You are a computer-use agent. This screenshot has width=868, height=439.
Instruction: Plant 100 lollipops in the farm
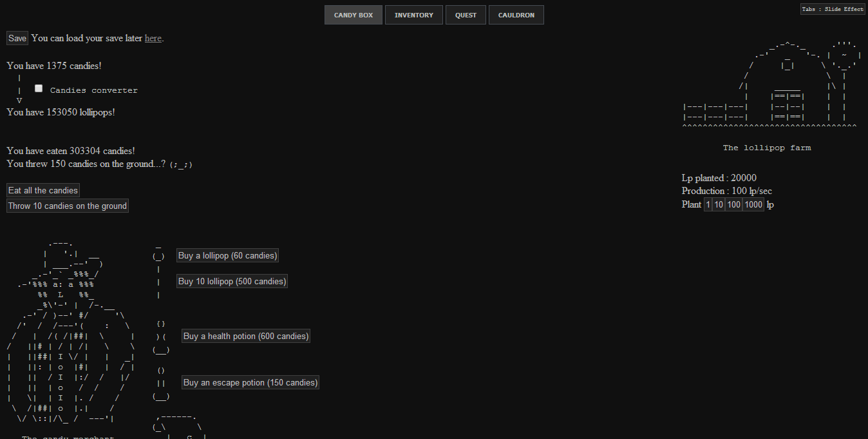point(733,204)
